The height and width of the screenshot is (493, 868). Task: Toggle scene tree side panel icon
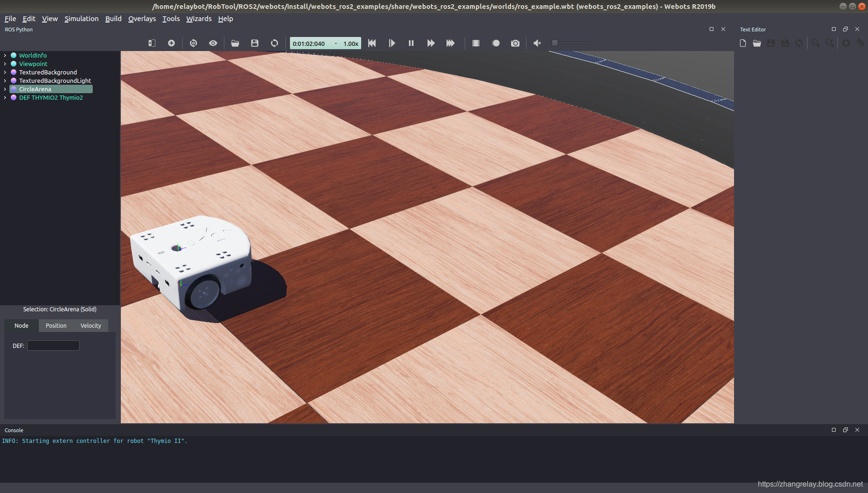click(152, 43)
